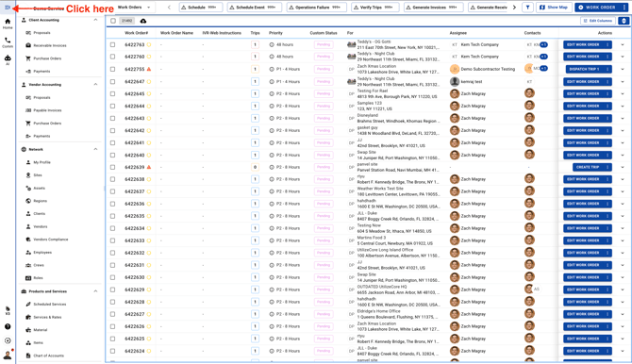The width and height of the screenshot is (632, 364).
Task: Toggle the select-all header checkbox
Action: (113, 21)
